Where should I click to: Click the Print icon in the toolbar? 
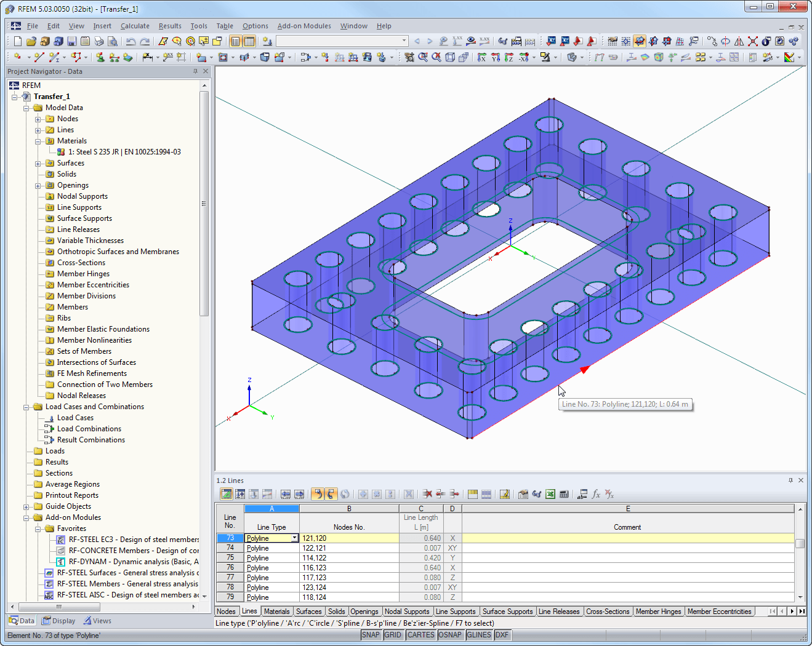(x=99, y=41)
